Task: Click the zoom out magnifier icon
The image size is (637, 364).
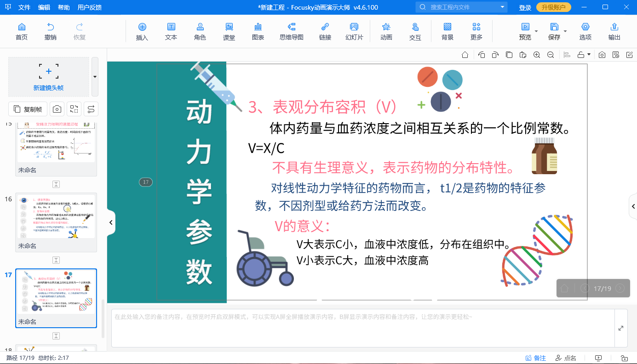Action: (551, 55)
